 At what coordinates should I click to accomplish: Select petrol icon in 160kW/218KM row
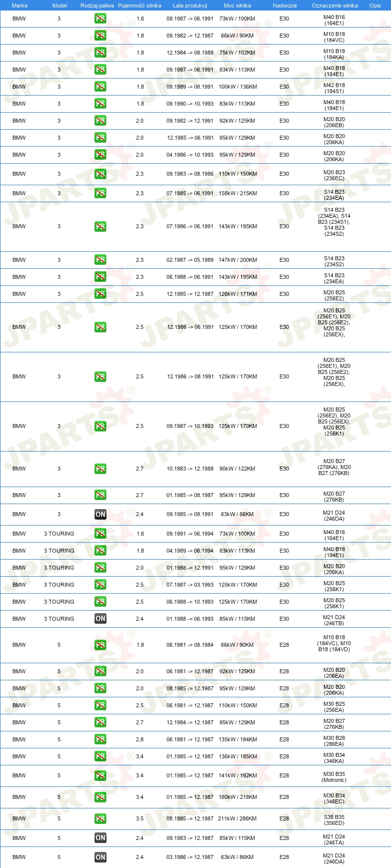[x=100, y=797]
